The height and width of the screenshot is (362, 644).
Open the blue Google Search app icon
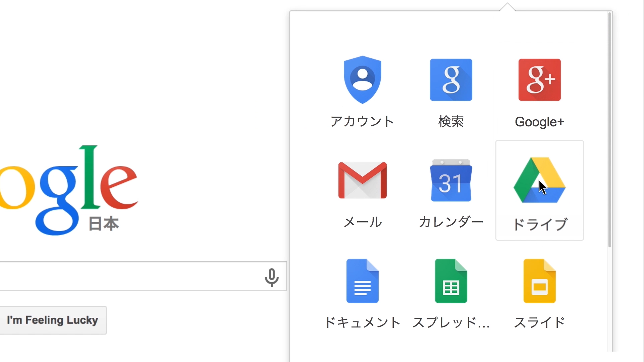point(451,80)
